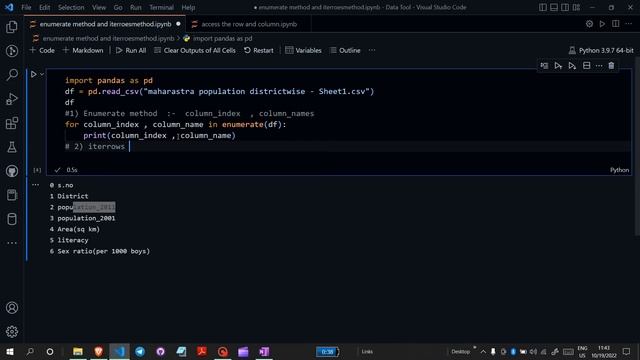
Task: Open editor title more actions menu
Action: [629, 24]
